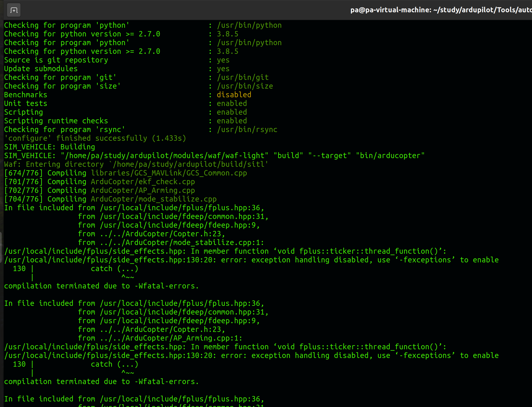Click the catch (...) code excerpt
The image size is (532, 407).
pos(115,268)
